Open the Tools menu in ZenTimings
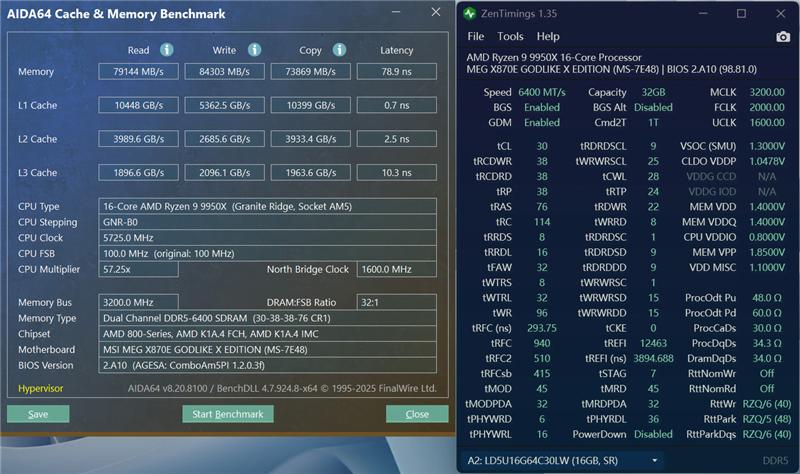The height and width of the screenshot is (474, 800). point(510,36)
